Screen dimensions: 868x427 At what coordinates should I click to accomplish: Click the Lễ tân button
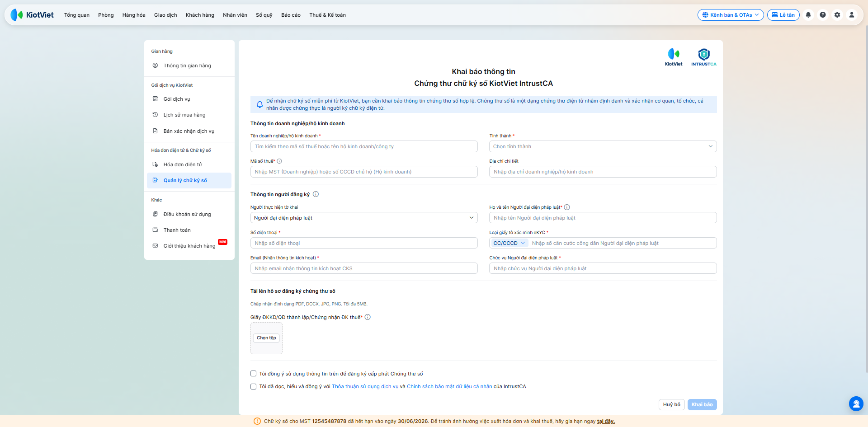pyautogui.click(x=783, y=15)
